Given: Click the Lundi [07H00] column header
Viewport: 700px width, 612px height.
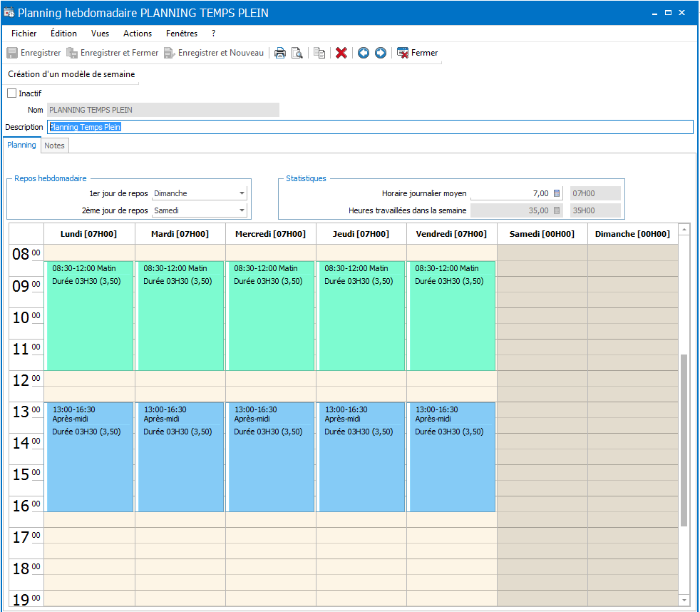Looking at the screenshot, I should [x=89, y=234].
